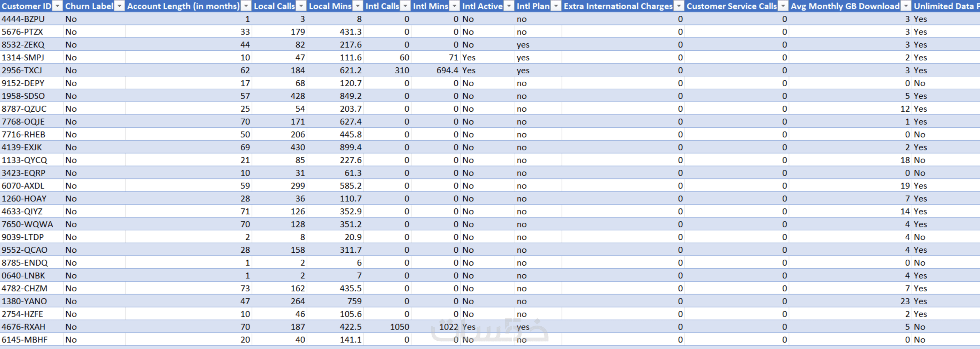Select Intl Calls value 1050
The image size is (980, 349).
[387, 327]
